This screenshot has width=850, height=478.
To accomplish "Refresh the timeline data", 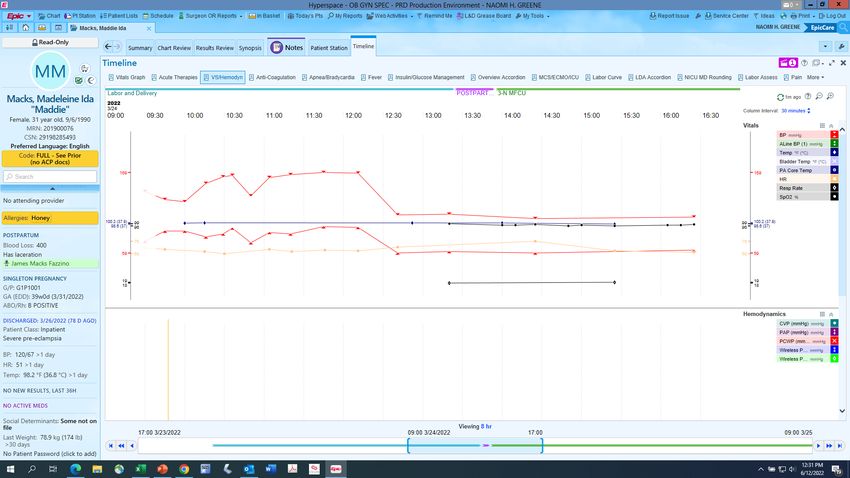I will (x=780, y=97).
